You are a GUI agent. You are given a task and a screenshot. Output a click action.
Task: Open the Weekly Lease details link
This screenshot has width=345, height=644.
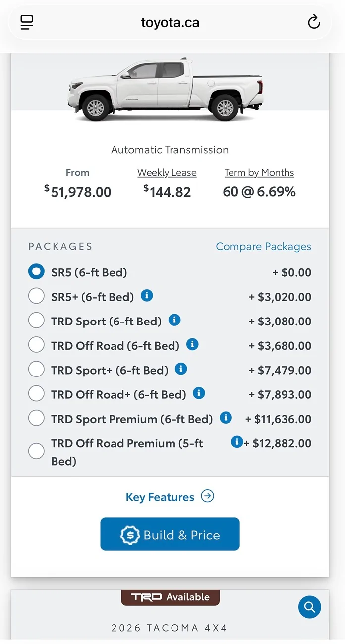tap(167, 173)
